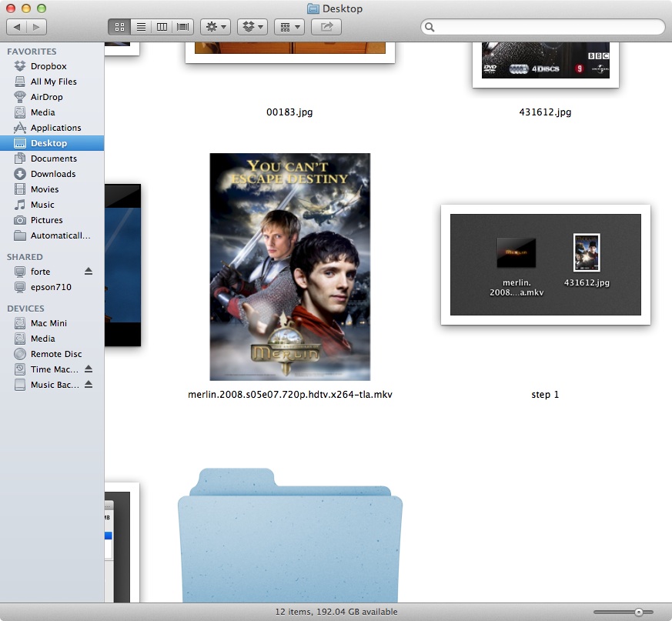Open Remote Disc in sidebar

(52, 354)
